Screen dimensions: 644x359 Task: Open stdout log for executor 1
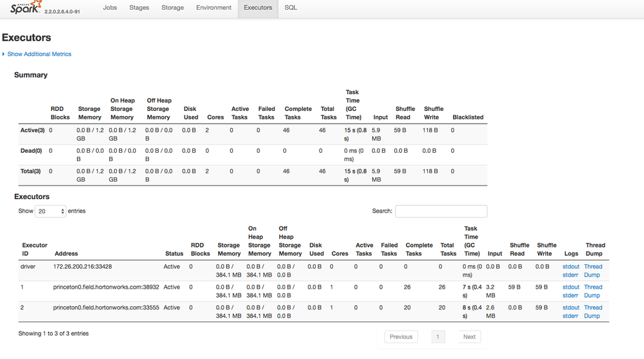pyautogui.click(x=570, y=287)
